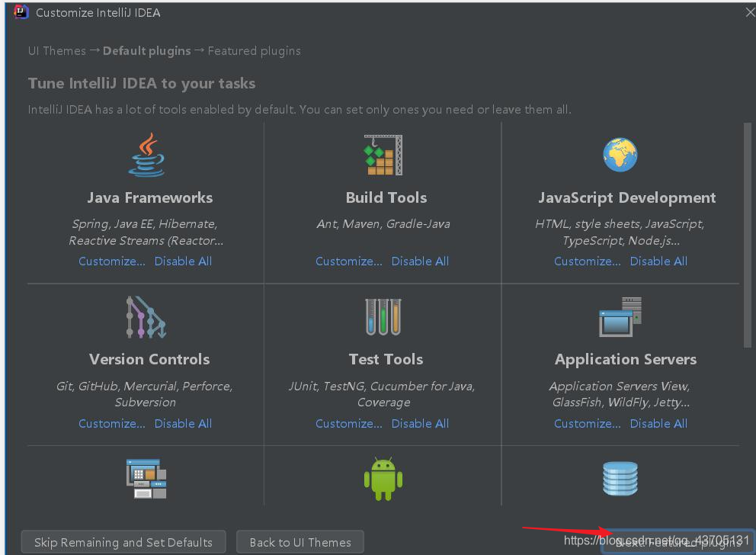Screen dimensions: 756x555
Task: Click the green Android robot icon
Action: [383, 479]
